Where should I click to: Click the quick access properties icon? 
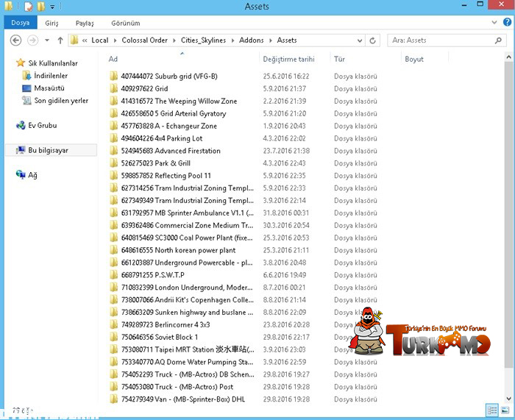pos(29,6)
